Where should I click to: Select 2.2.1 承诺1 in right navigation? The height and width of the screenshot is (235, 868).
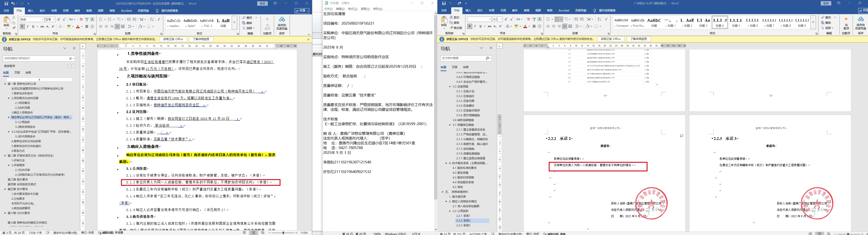(x=463, y=216)
